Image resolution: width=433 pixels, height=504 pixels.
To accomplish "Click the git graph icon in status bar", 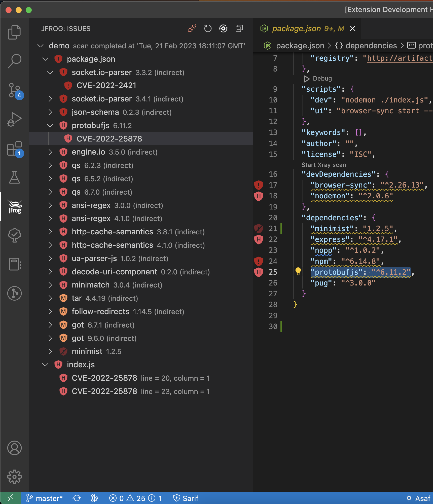I will [x=94, y=498].
